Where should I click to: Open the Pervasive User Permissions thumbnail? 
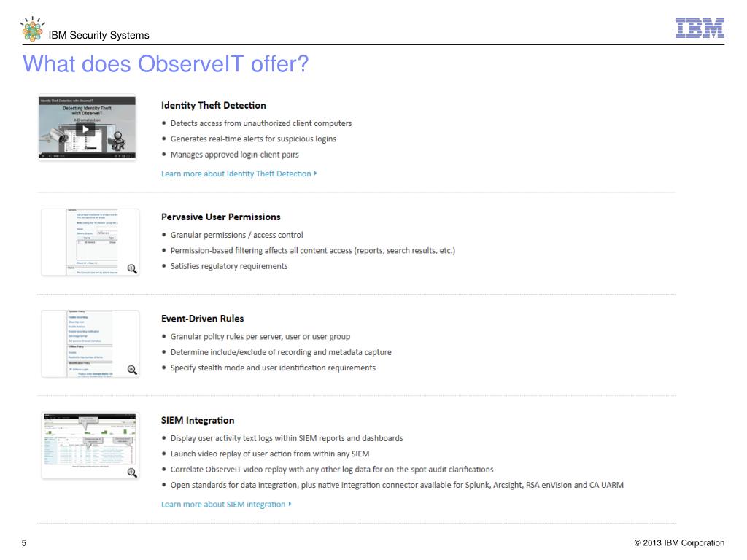pyautogui.click(x=90, y=242)
